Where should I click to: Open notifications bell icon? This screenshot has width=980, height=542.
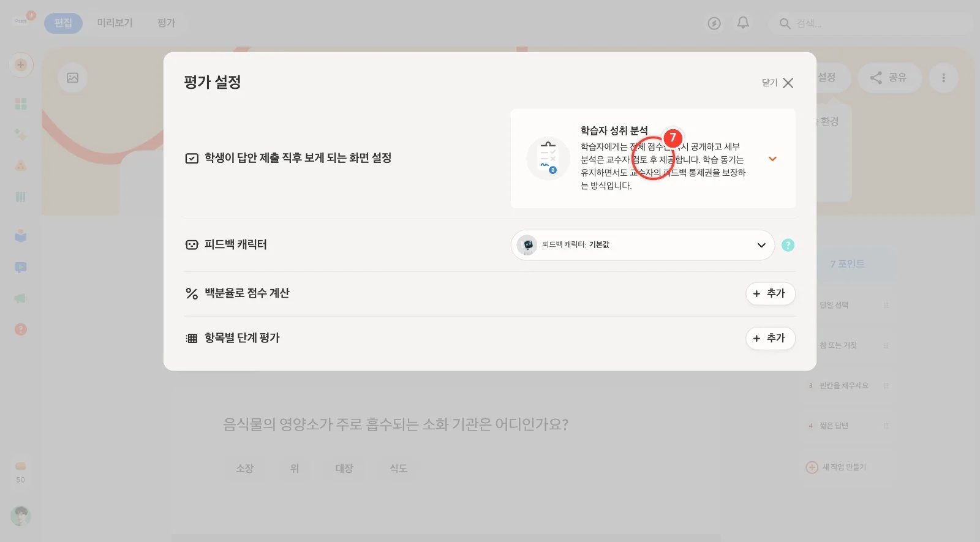(x=743, y=23)
